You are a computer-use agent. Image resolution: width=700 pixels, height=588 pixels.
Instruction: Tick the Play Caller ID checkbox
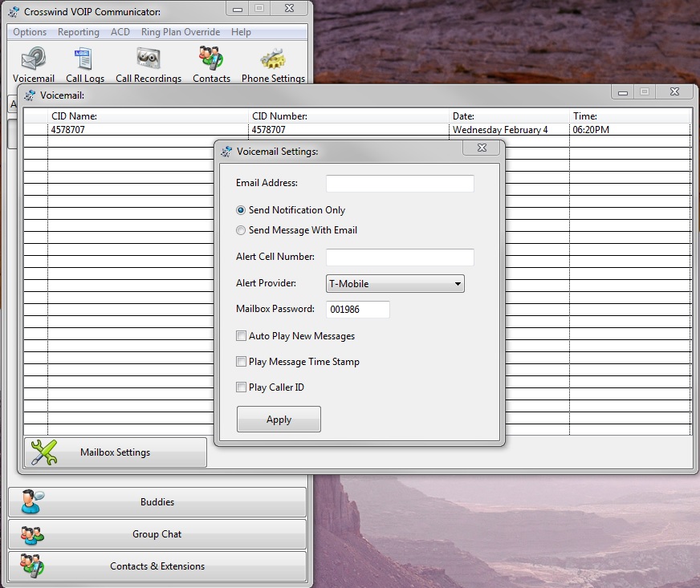click(242, 387)
